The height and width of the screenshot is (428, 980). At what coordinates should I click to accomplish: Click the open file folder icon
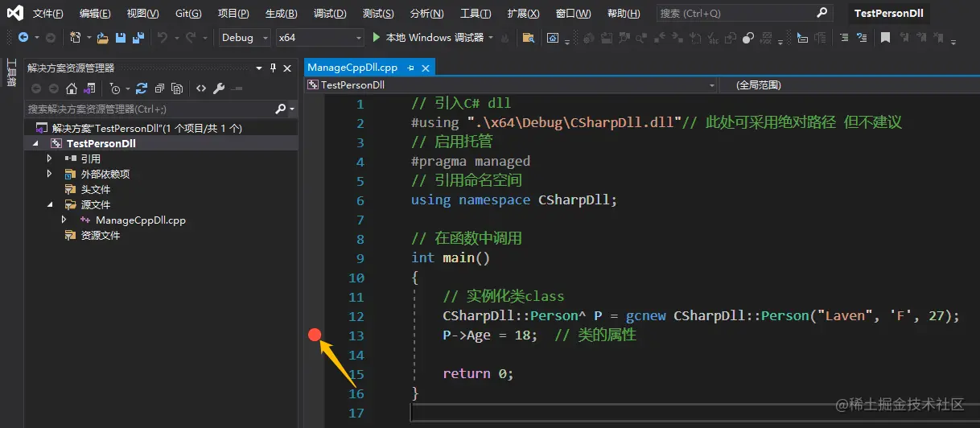pos(102,38)
